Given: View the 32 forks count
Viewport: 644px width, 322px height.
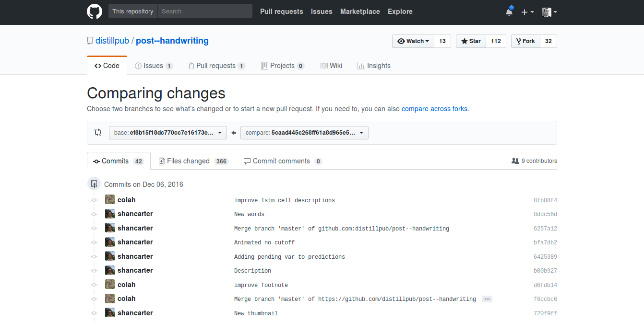Looking at the screenshot, I should tap(549, 41).
